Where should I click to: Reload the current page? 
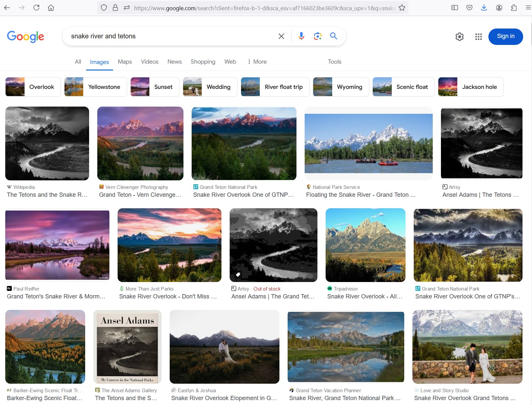click(36, 8)
